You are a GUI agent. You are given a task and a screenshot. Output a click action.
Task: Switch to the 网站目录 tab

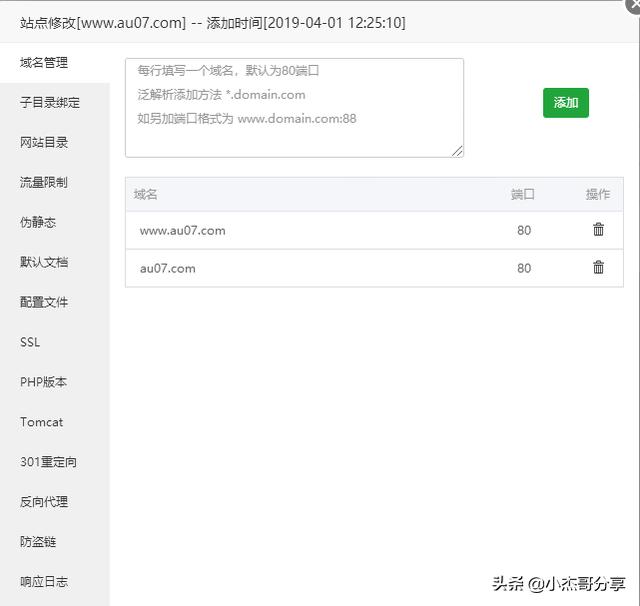click(55, 143)
